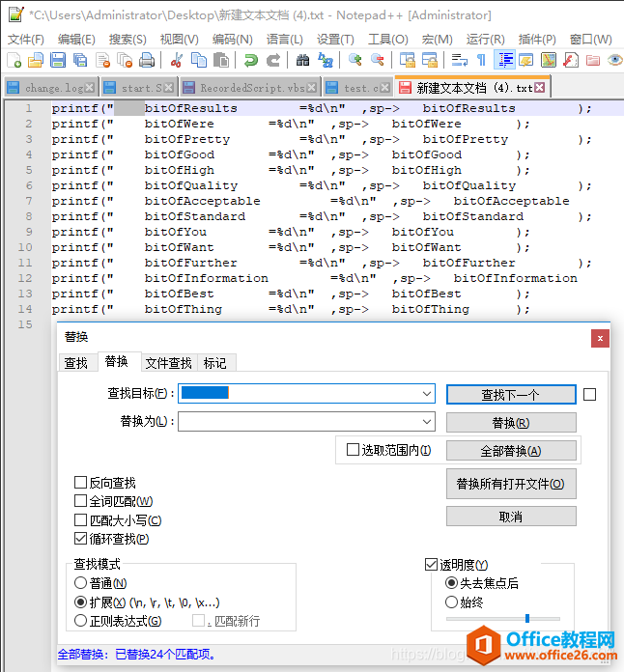
Task: Click the Close All toolbar icon
Action: click(x=125, y=60)
